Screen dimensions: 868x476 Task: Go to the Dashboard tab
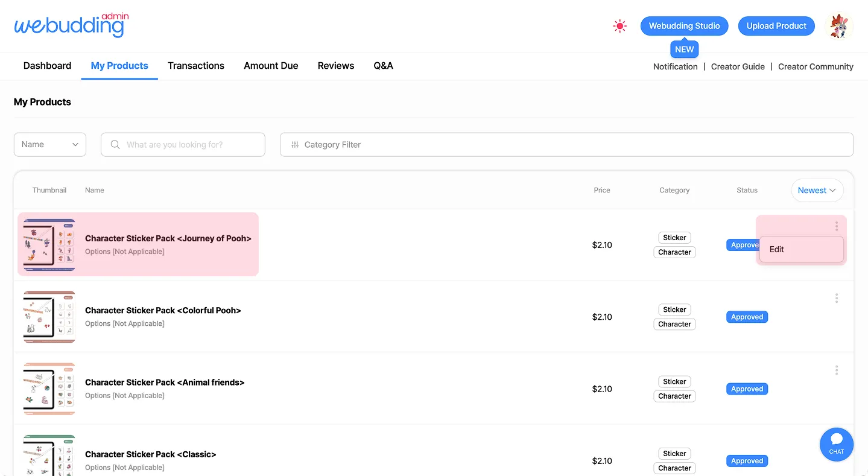point(48,66)
